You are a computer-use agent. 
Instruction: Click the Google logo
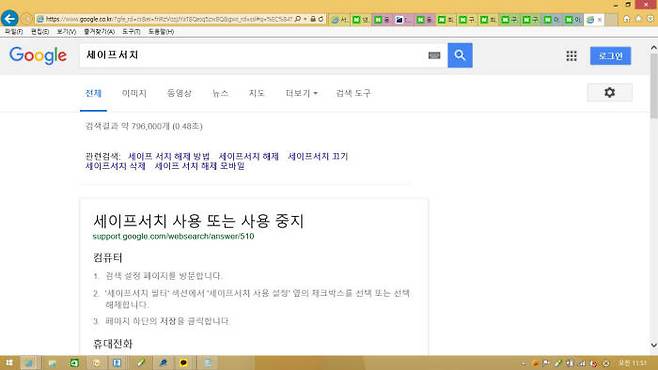click(x=38, y=55)
